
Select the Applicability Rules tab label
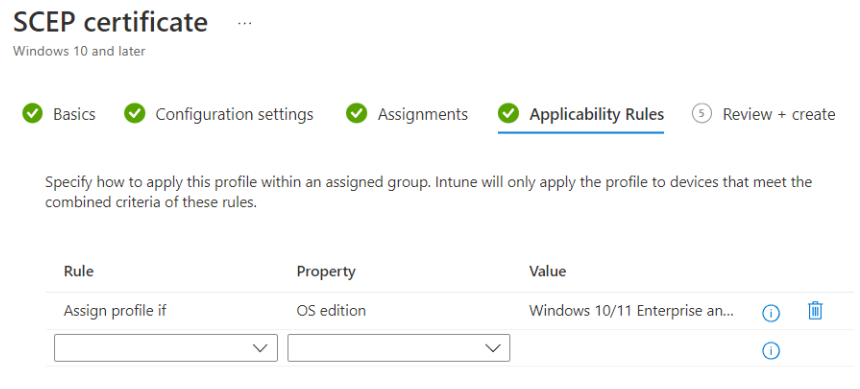click(x=597, y=114)
